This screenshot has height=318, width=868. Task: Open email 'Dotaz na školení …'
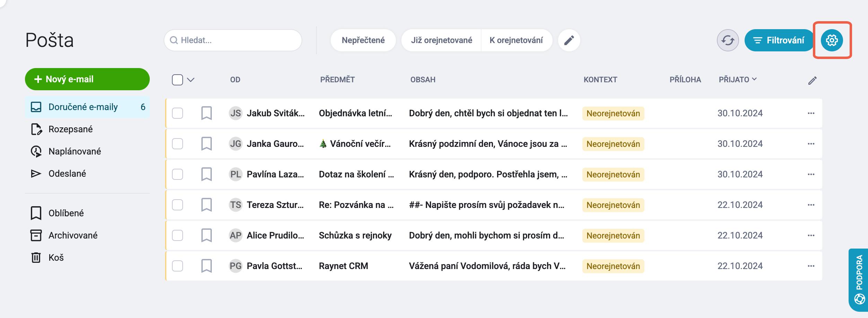tap(356, 174)
